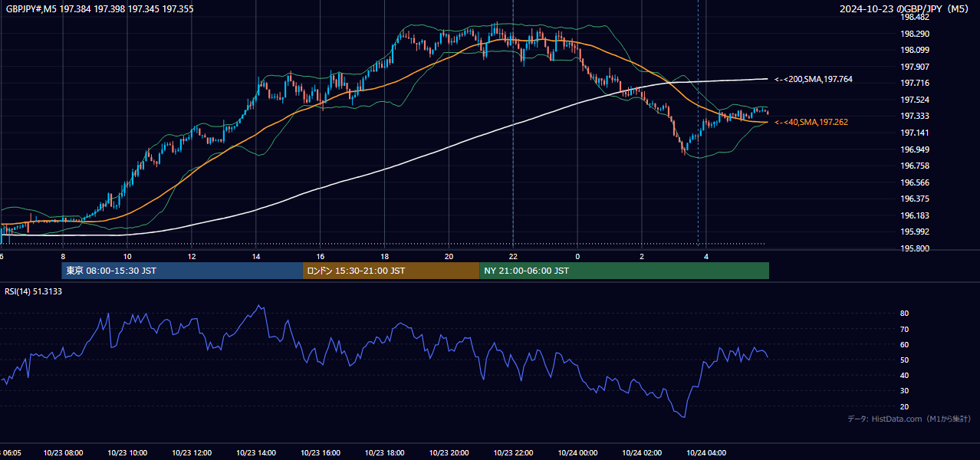Click price axis value 198.290

click(x=914, y=34)
